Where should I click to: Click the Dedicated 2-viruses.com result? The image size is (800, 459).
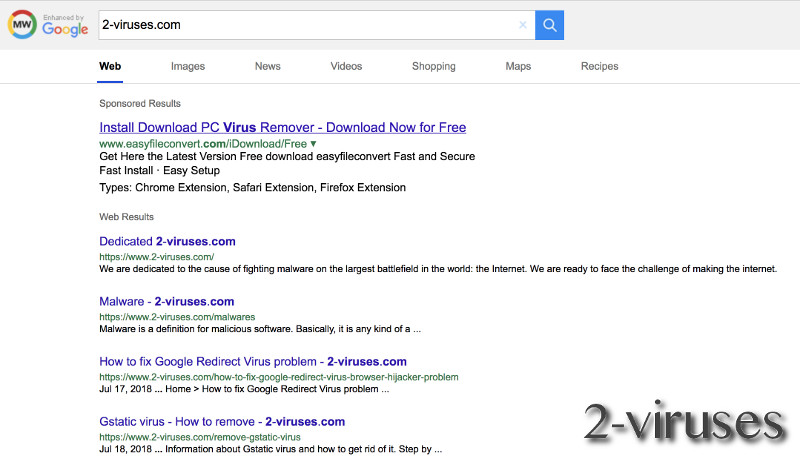coord(167,241)
